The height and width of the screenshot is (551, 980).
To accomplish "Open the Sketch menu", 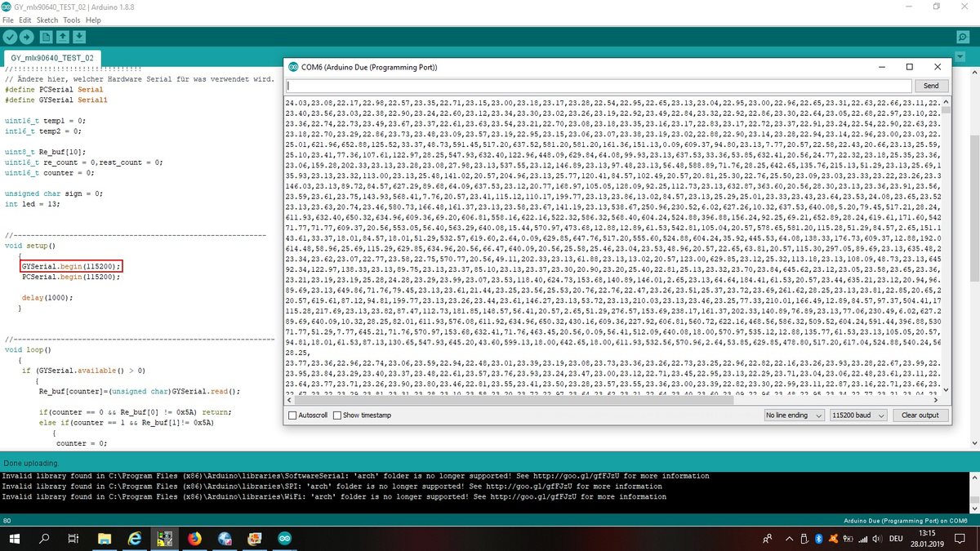I will click(47, 20).
